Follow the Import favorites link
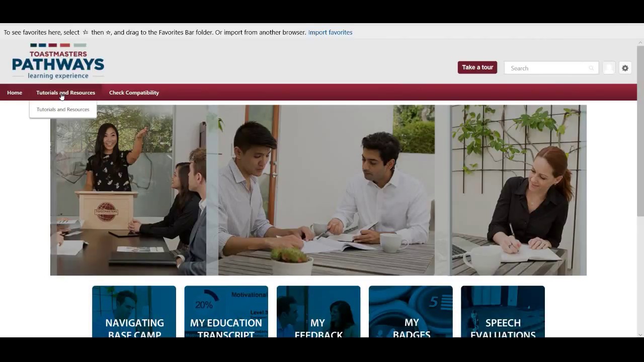 pyautogui.click(x=330, y=32)
